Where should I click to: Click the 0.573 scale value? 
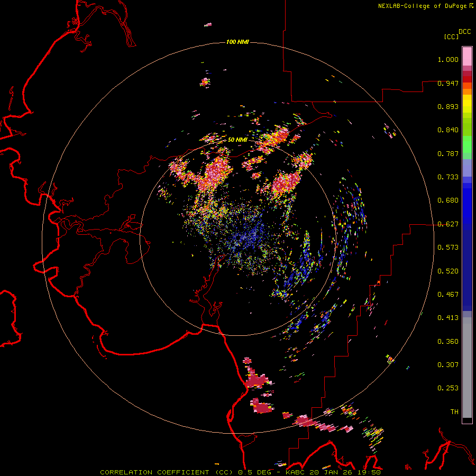(448, 248)
